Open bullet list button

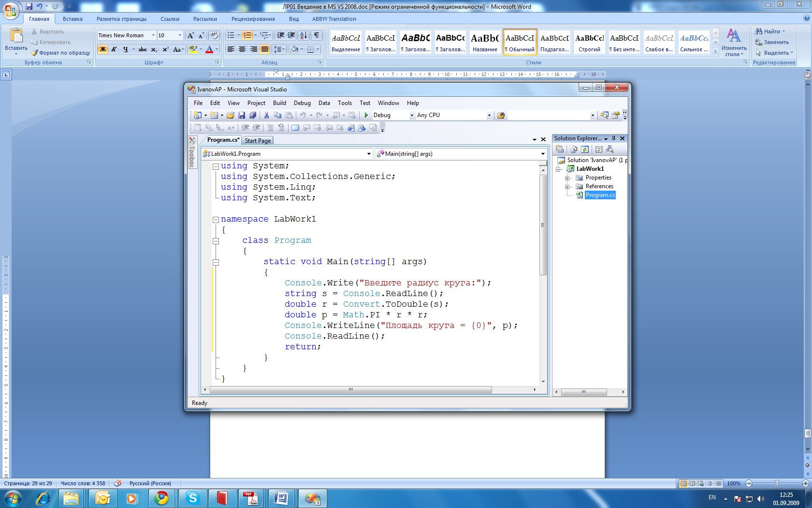231,35
